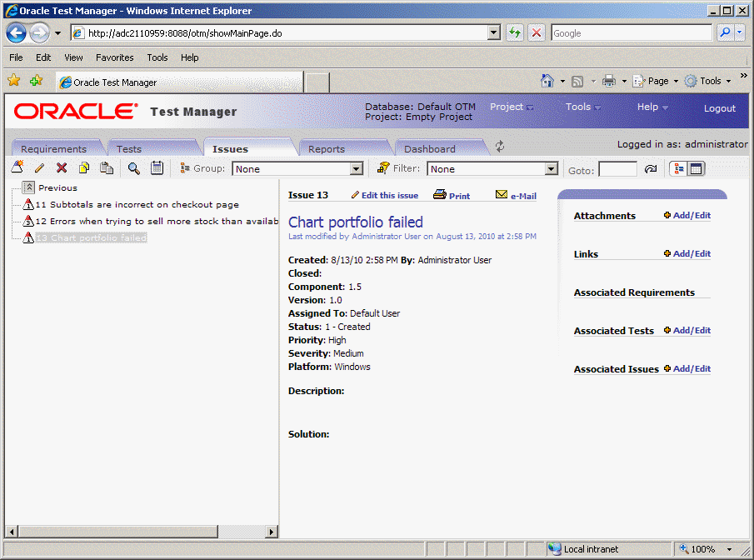
Task: Click the browser printer icon
Action: click(x=609, y=81)
